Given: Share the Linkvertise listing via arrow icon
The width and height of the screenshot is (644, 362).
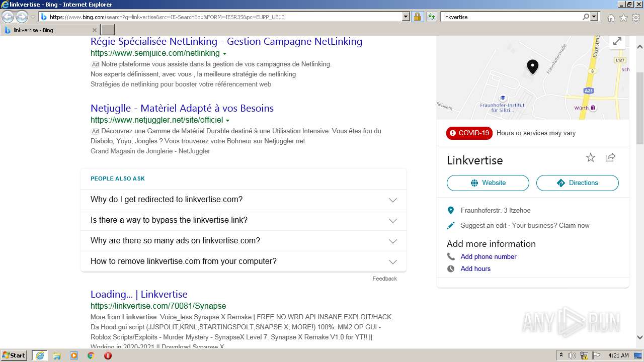Looking at the screenshot, I should coord(610,157).
